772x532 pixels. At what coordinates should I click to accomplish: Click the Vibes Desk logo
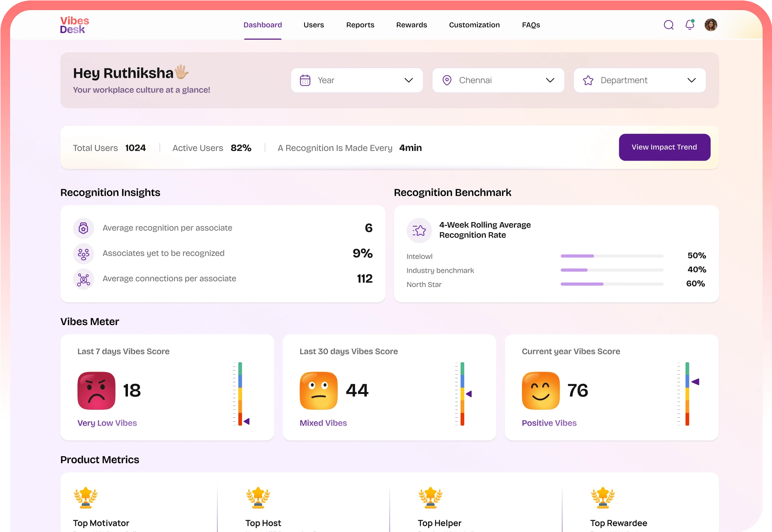(x=74, y=25)
